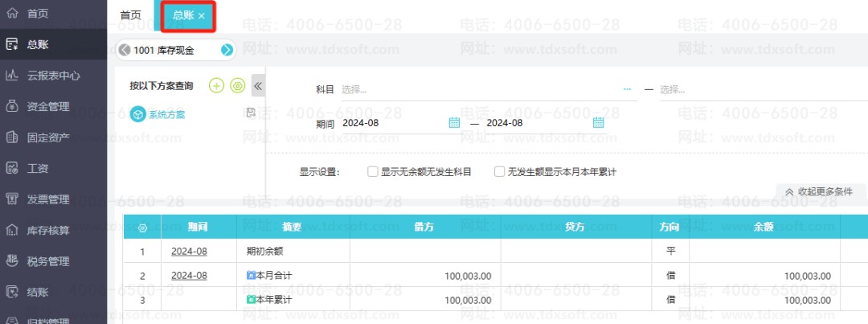Open the 2024-08 link in row 2
This screenshot has height=324, width=868.
190,276
